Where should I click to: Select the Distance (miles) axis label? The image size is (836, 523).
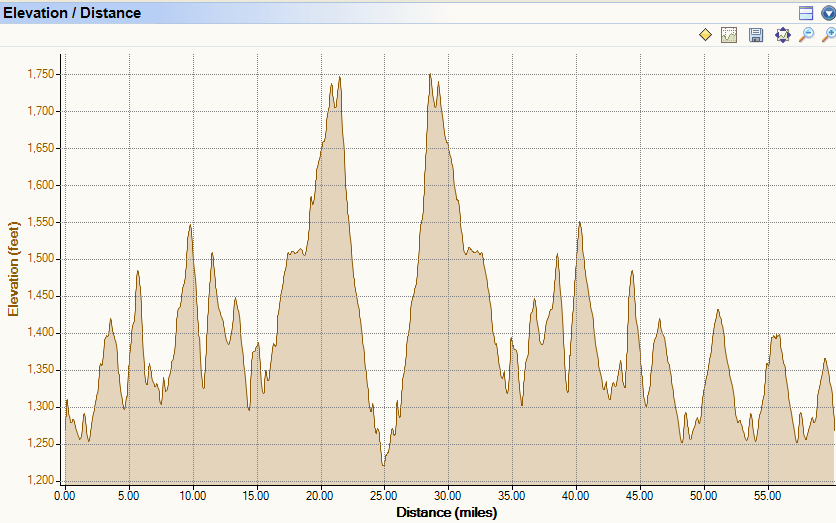coord(447,512)
